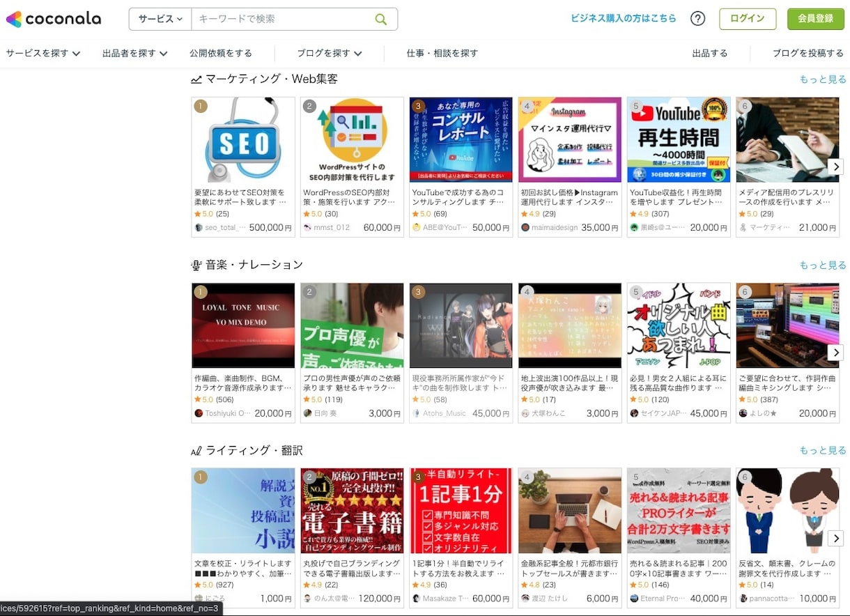Open 作編曲、楽曲制作、BGM service title
Viewport: 850px width, 616px height.
(x=243, y=383)
